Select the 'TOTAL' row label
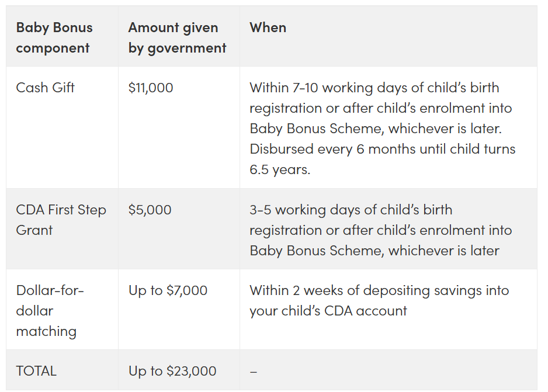Viewport: 548px width, 392px height. point(36,371)
